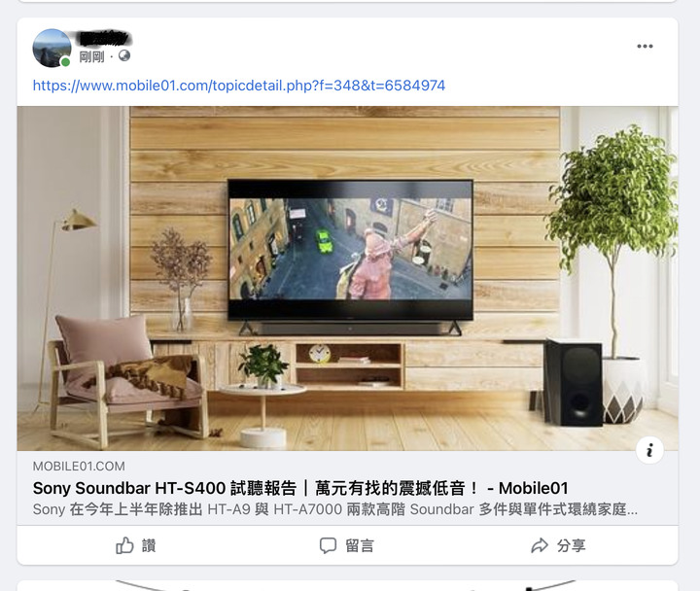
Task: Click the poster's profile picture
Action: pyautogui.click(x=52, y=49)
